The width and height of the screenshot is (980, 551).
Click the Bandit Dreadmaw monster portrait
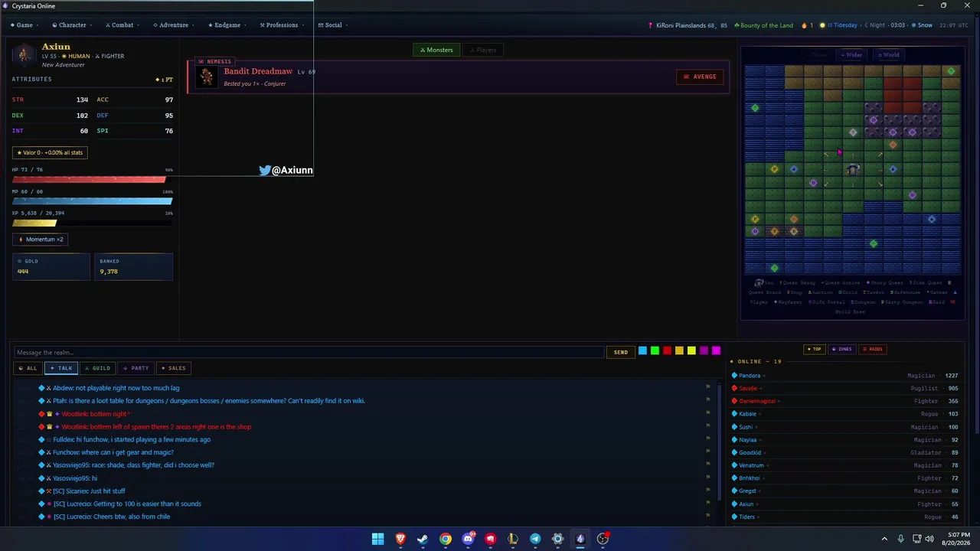pos(206,77)
